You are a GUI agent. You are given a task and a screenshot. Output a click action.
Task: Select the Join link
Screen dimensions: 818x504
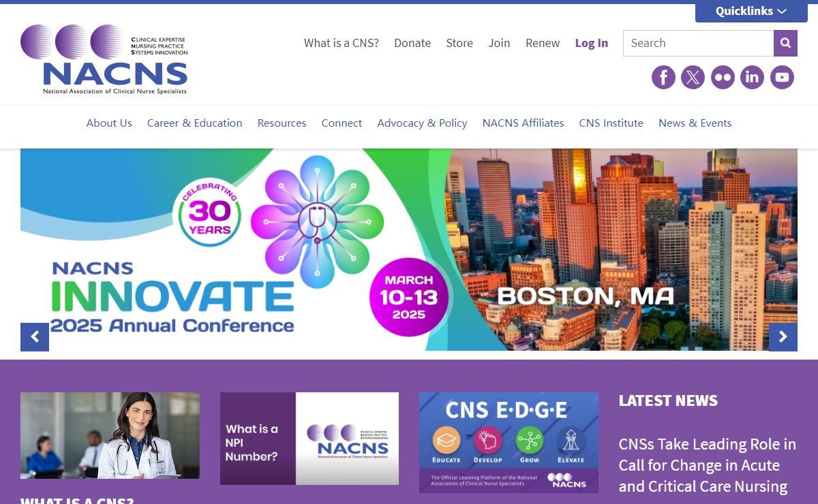499,43
